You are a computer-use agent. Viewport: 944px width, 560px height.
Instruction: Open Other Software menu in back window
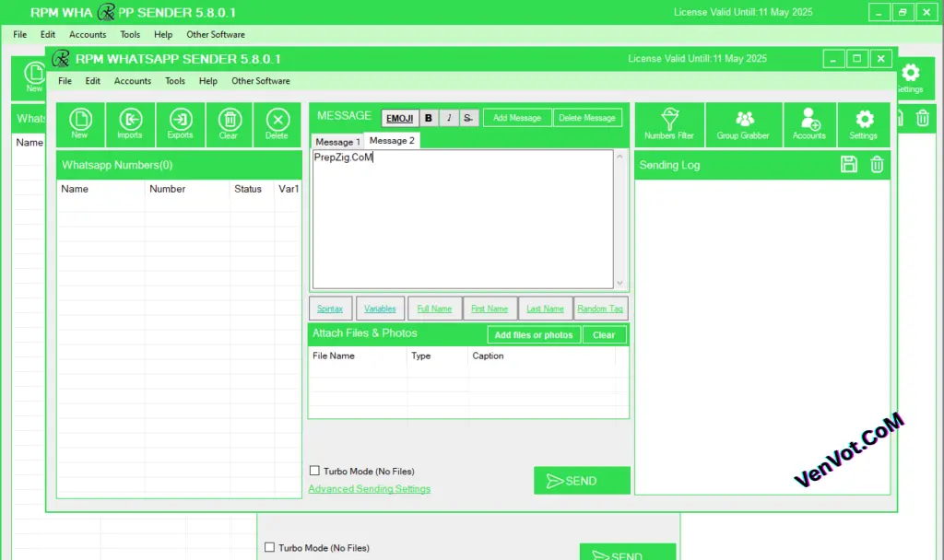[x=216, y=34]
